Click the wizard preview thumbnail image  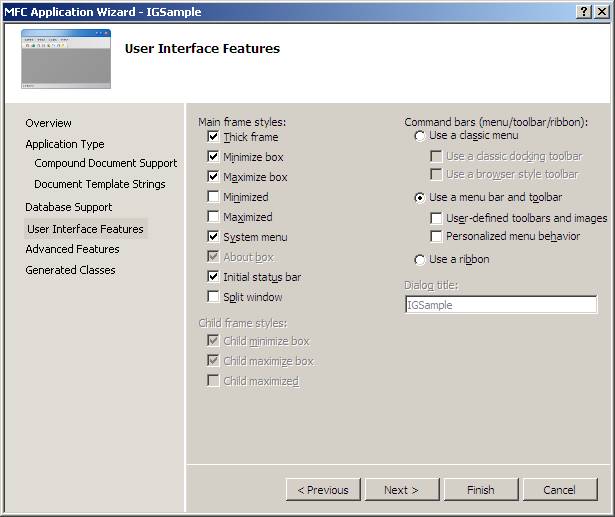pyautogui.click(x=65, y=59)
